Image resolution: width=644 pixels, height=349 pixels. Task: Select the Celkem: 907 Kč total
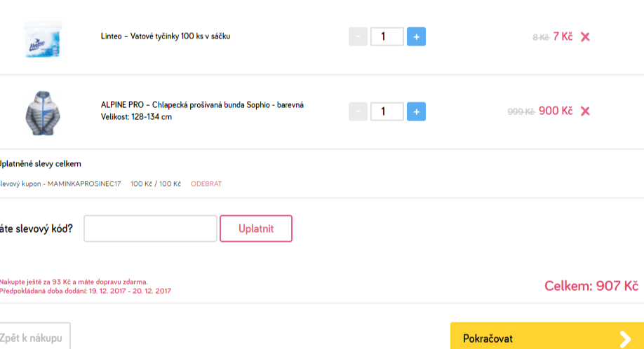(x=591, y=286)
